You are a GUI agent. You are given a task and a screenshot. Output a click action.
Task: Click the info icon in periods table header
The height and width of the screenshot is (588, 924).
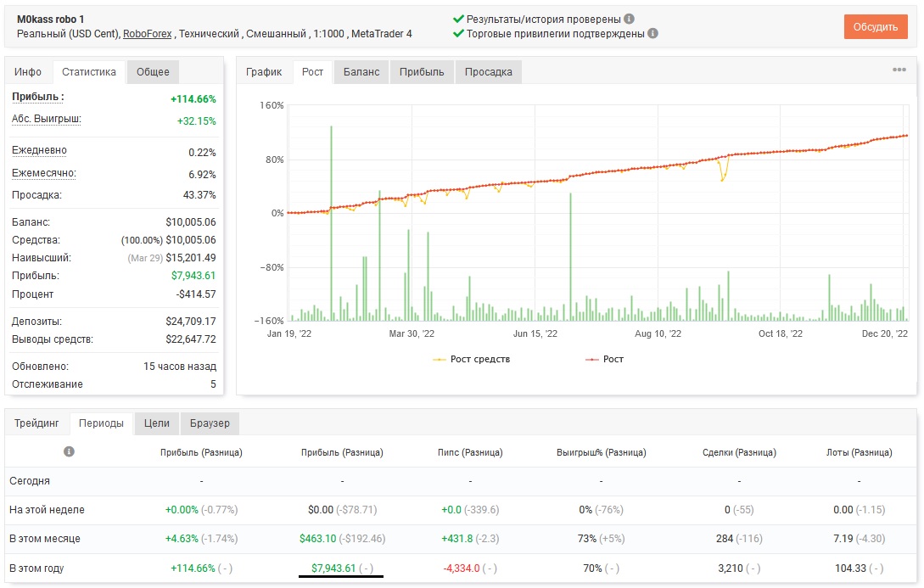(69, 451)
